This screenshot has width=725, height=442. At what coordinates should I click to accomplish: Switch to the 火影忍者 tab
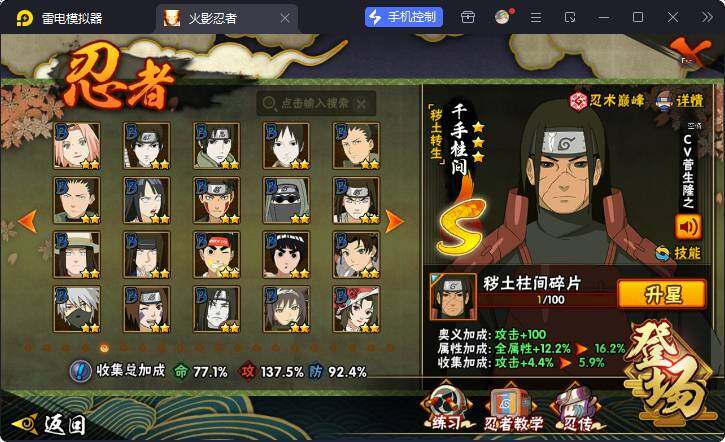pos(227,18)
